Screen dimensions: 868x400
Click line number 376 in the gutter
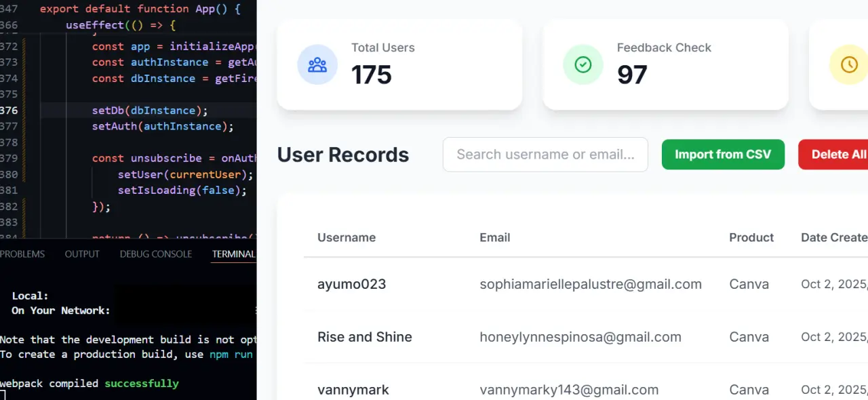9,110
